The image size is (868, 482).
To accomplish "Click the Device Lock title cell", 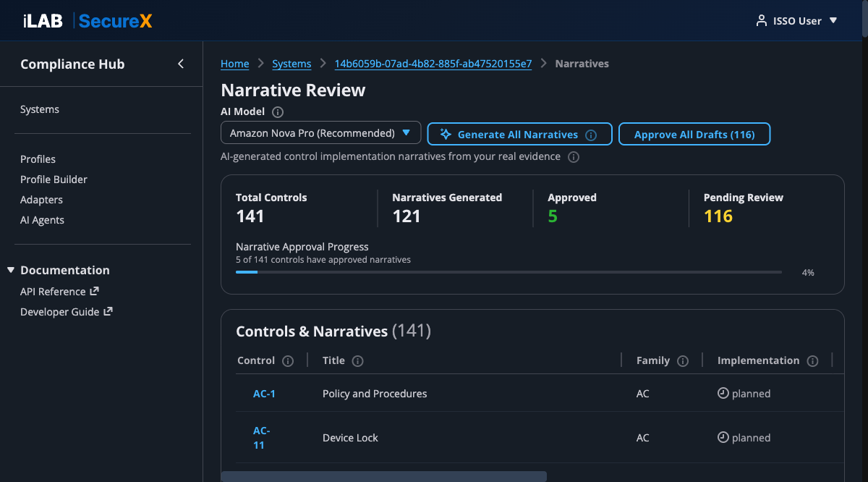I will pos(350,438).
